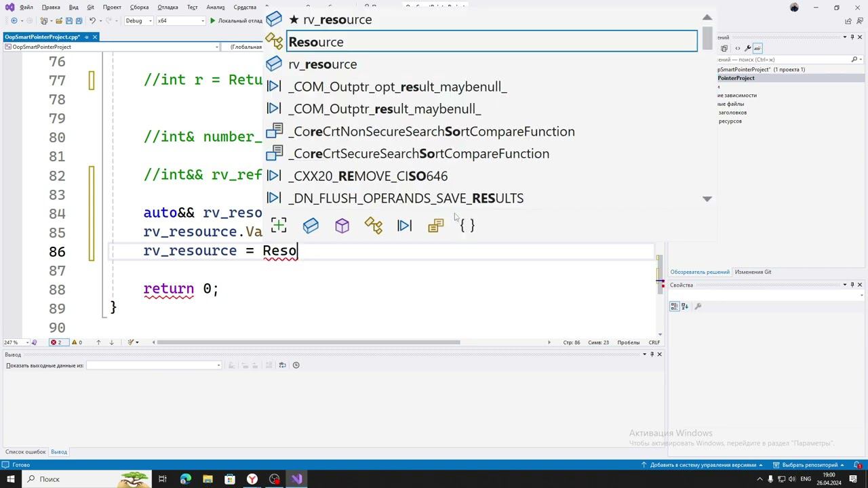Toggle IntelliSense local variables filter
This screenshot has height=488, width=868.
(x=311, y=225)
